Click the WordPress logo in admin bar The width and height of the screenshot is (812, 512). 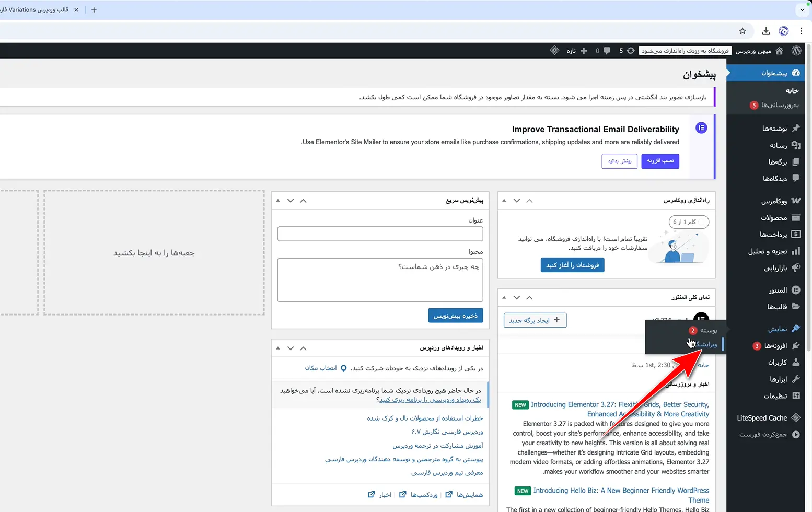[x=796, y=51]
